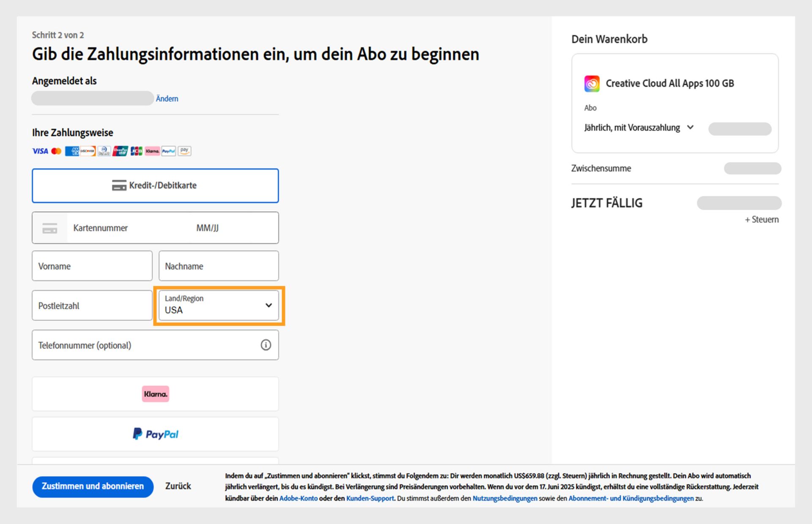
Task: Click the Creative Cloud All Apps 100 GB title
Action: [670, 83]
